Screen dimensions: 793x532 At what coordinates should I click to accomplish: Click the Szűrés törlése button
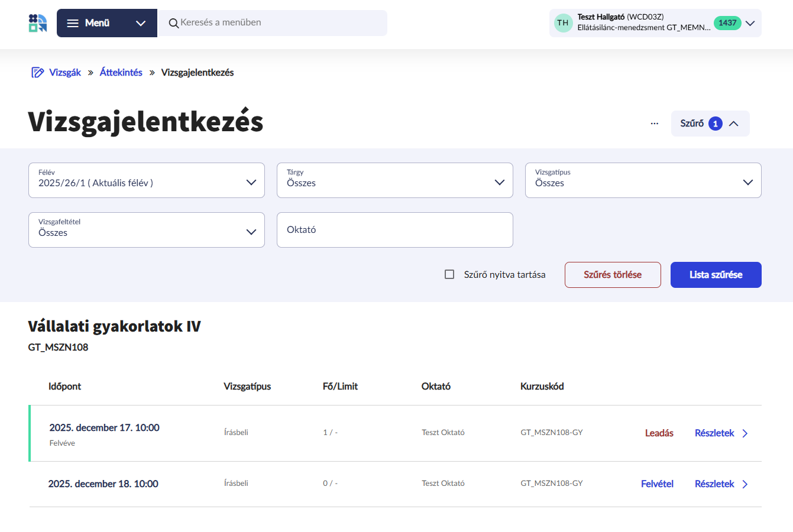coord(613,275)
